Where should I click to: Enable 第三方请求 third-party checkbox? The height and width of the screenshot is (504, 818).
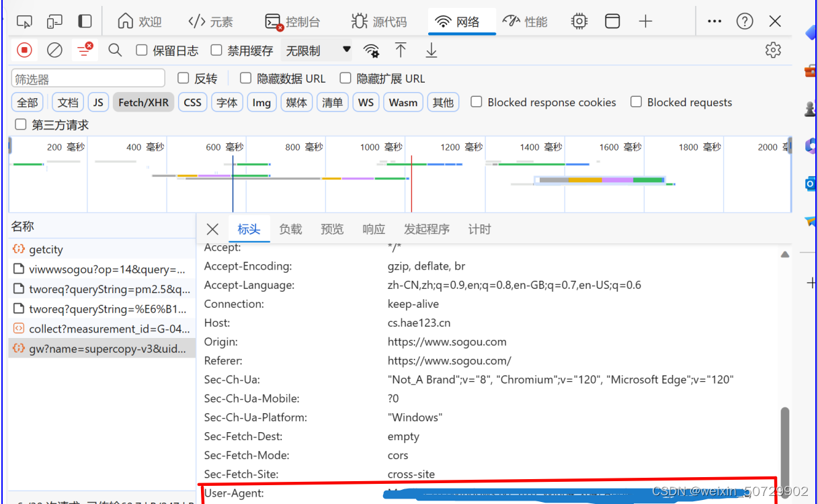[21, 124]
